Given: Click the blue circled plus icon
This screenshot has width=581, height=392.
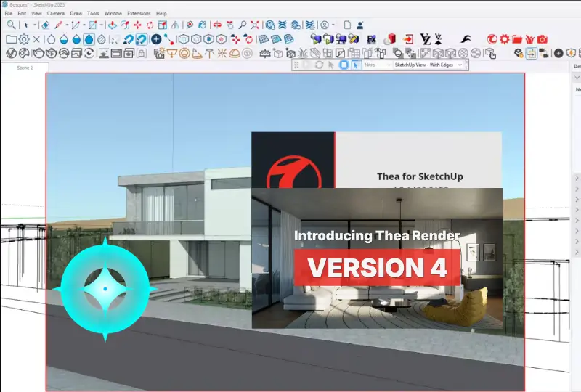Looking at the screenshot, I should click(156, 39).
